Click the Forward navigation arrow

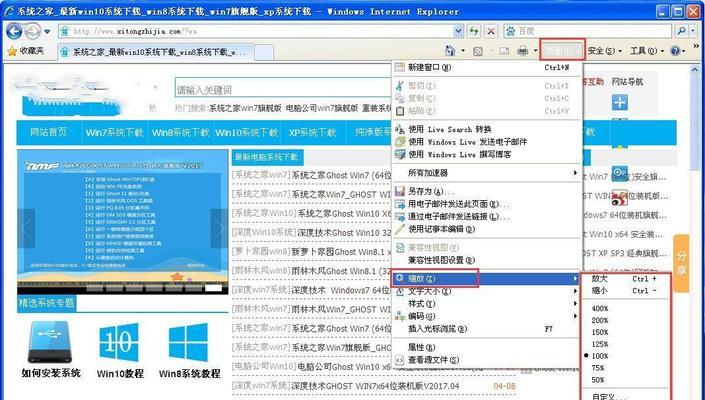pos(32,31)
